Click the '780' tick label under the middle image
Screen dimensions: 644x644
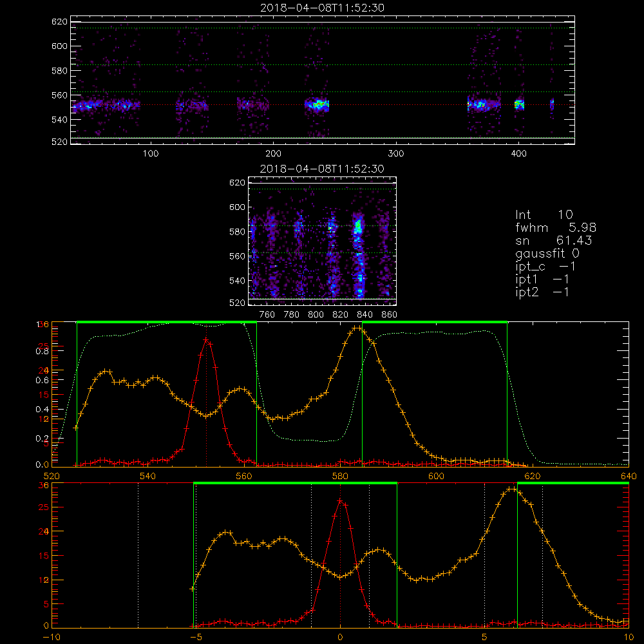292,315
